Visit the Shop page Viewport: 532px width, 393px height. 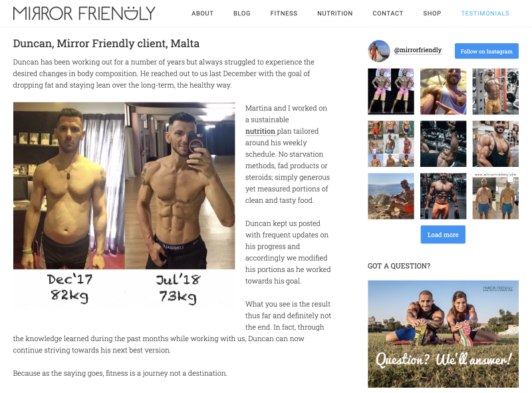coord(432,13)
